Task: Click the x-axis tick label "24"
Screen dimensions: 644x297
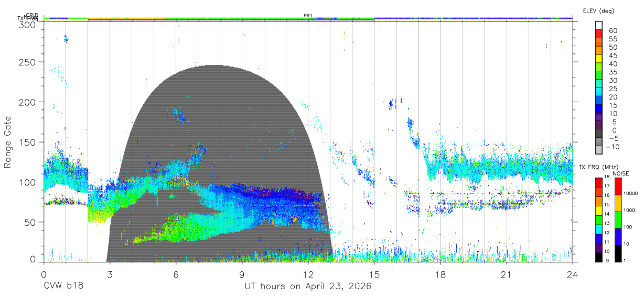Action: [573, 274]
